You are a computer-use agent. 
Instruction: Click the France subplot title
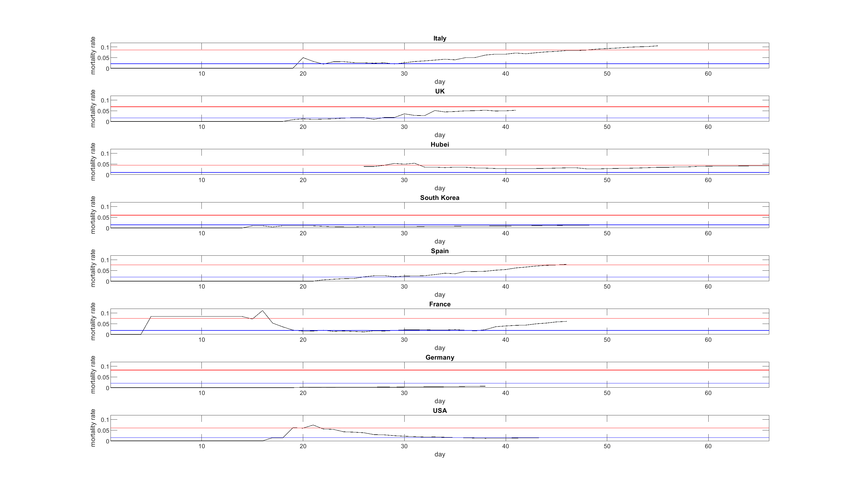tap(439, 304)
